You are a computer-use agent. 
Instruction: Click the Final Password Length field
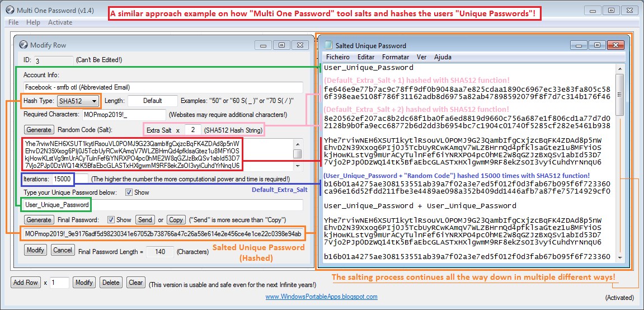[160, 252]
